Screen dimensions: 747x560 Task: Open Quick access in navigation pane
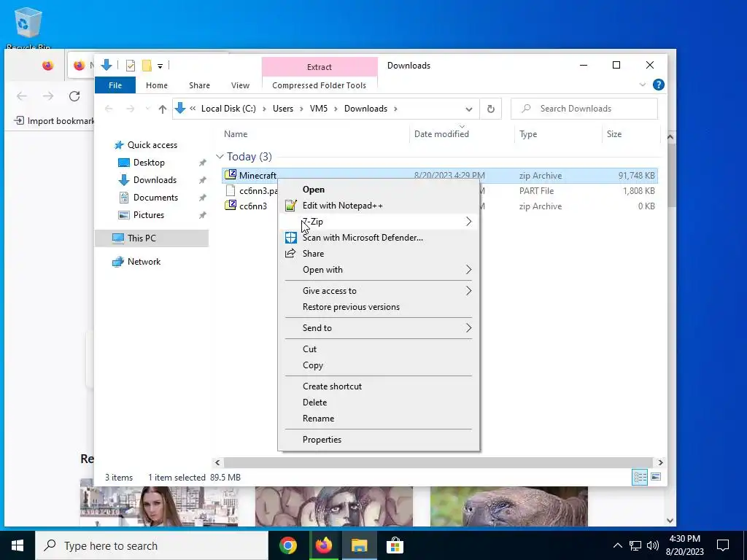click(x=152, y=145)
